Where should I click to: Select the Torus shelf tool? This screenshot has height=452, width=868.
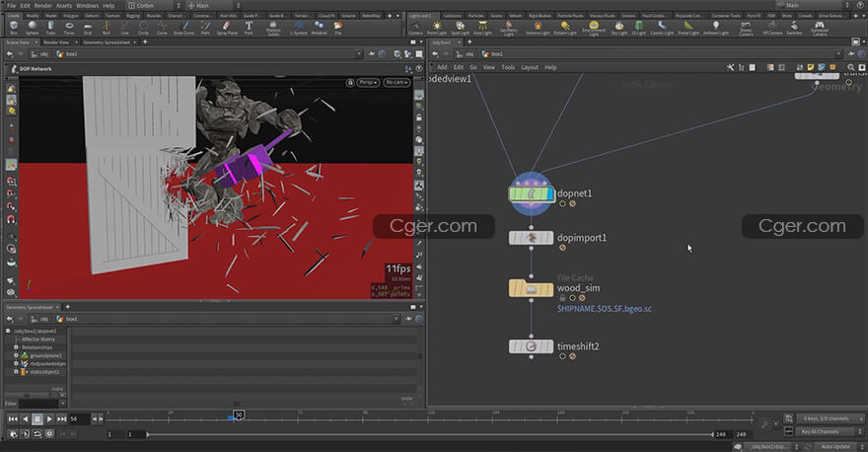pyautogui.click(x=69, y=28)
